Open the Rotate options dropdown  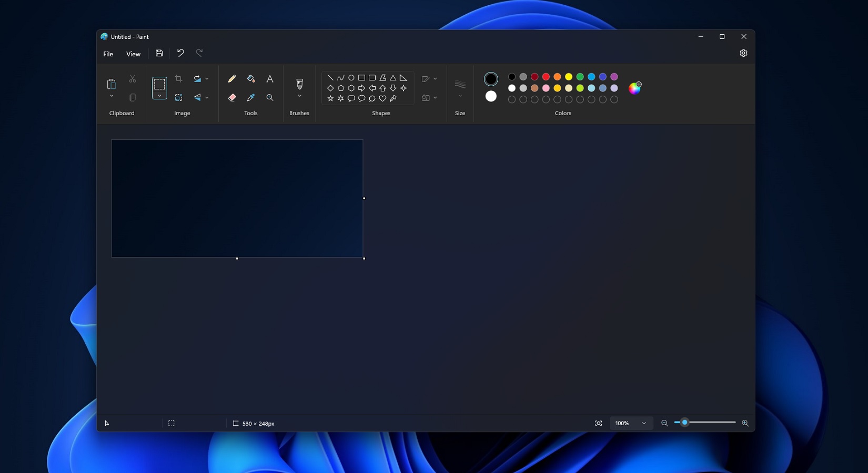[206, 78]
